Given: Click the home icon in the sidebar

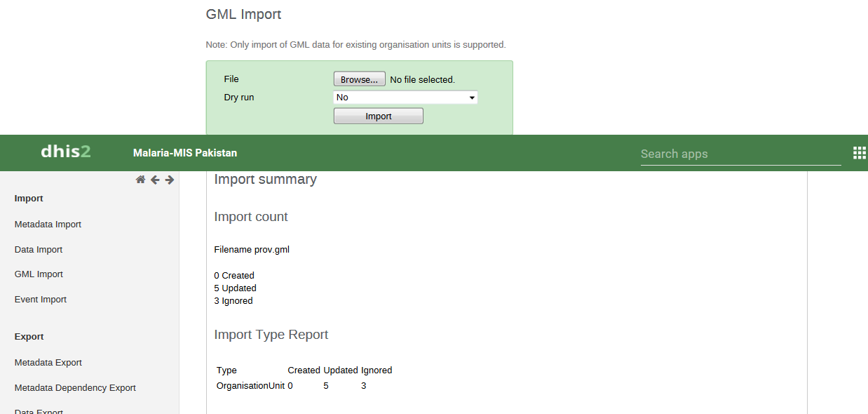Looking at the screenshot, I should [140, 180].
